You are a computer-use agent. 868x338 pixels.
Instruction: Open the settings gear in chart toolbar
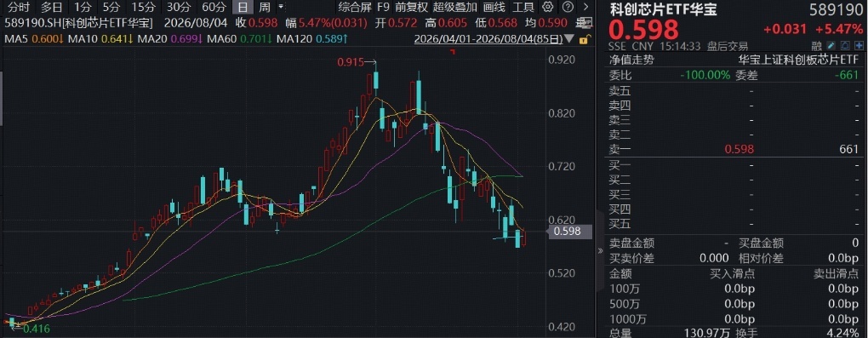[x=548, y=7]
